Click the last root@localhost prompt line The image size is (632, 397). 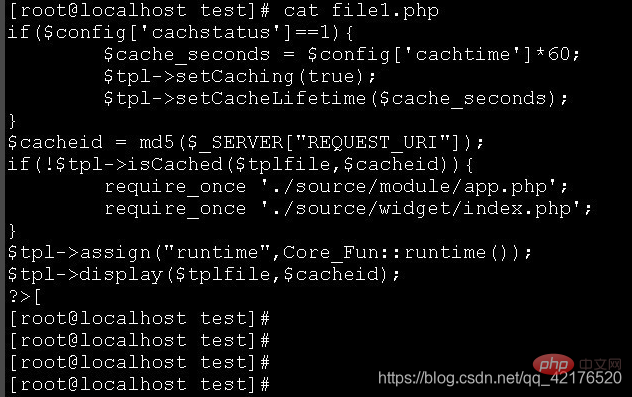(x=139, y=384)
